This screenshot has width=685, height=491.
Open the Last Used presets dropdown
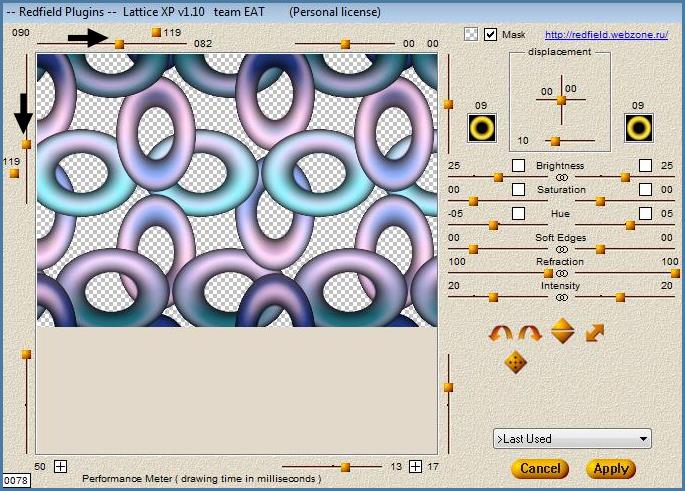point(572,438)
